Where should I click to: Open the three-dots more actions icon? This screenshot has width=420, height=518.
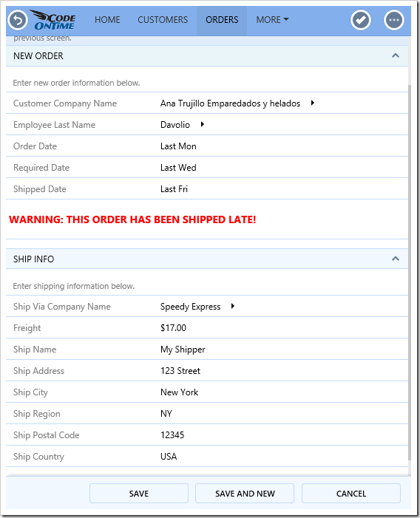393,20
